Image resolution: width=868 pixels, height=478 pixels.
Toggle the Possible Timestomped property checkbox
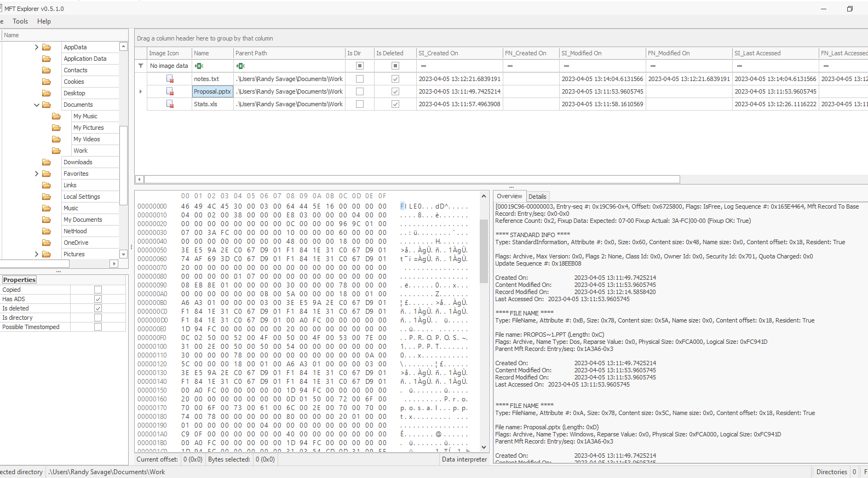tap(98, 327)
